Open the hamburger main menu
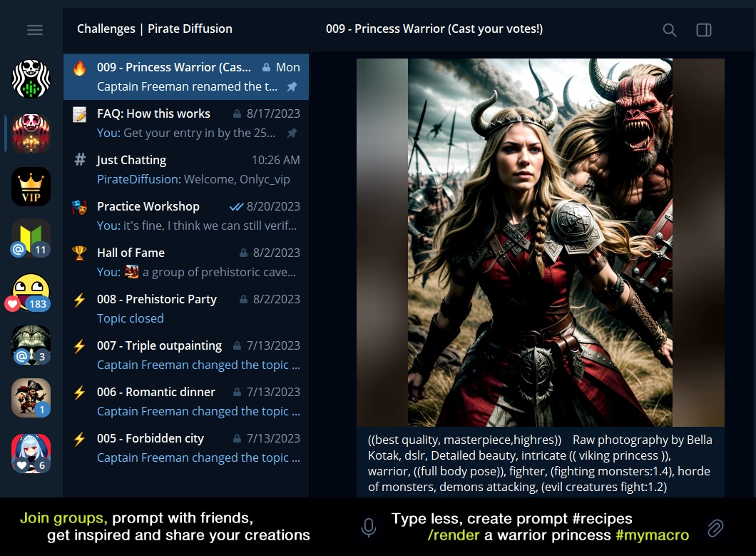 [35, 30]
